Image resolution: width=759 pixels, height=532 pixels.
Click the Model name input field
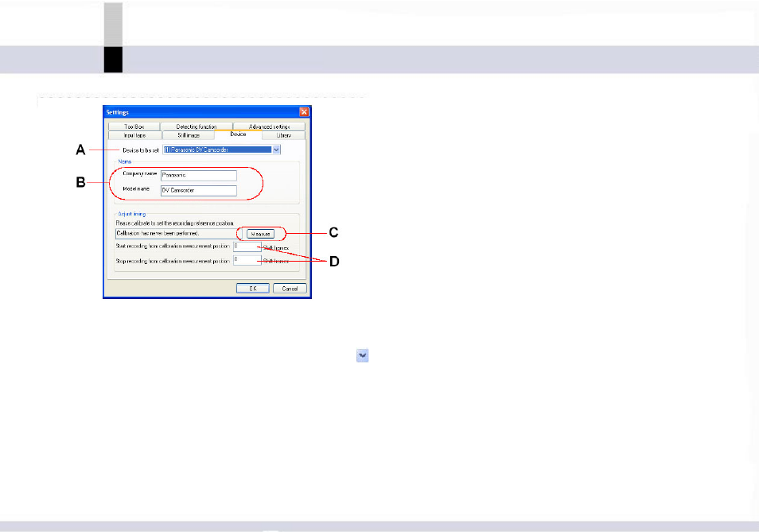point(198,191)
